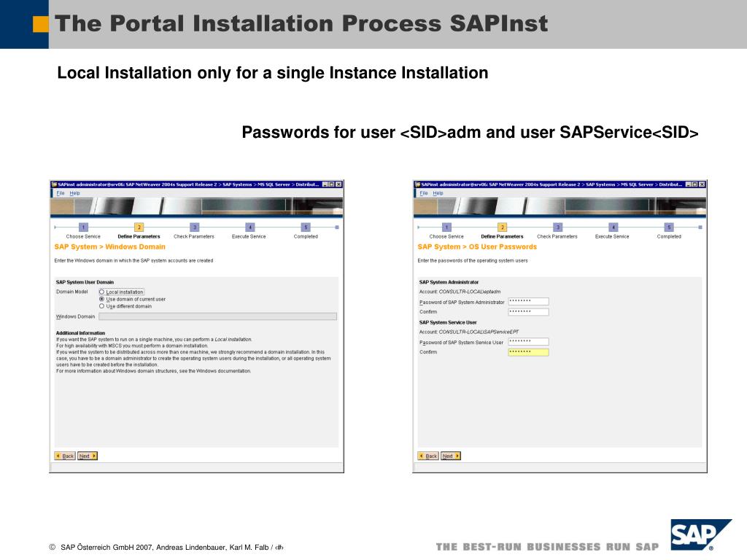Click SAPinst title bar icon in OS User Passwords window

417,184
